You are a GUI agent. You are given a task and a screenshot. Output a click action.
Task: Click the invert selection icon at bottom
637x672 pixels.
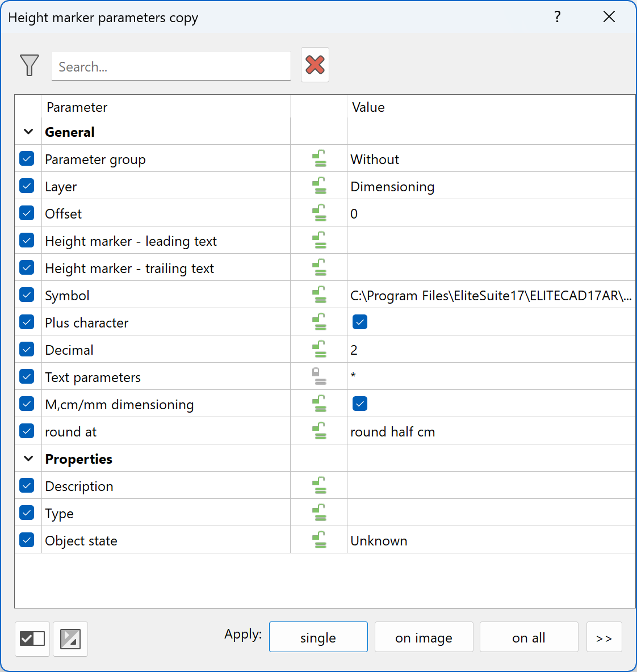(70, 639)
